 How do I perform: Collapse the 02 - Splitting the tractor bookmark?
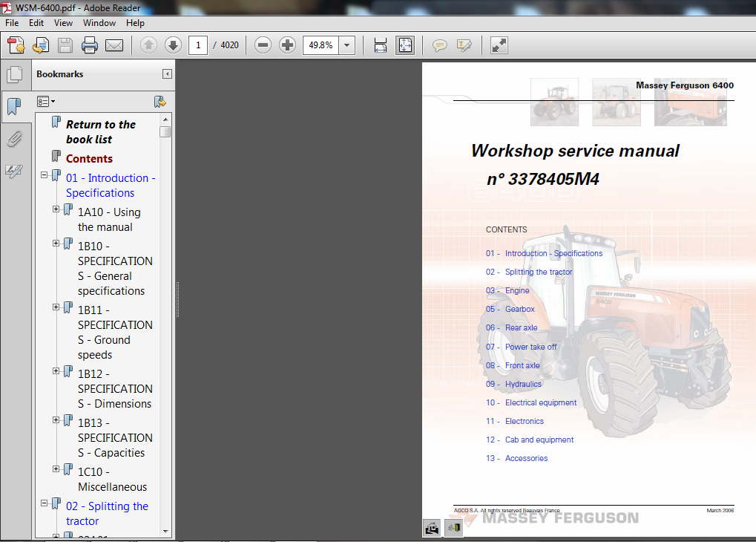click(x=45, y=503)
